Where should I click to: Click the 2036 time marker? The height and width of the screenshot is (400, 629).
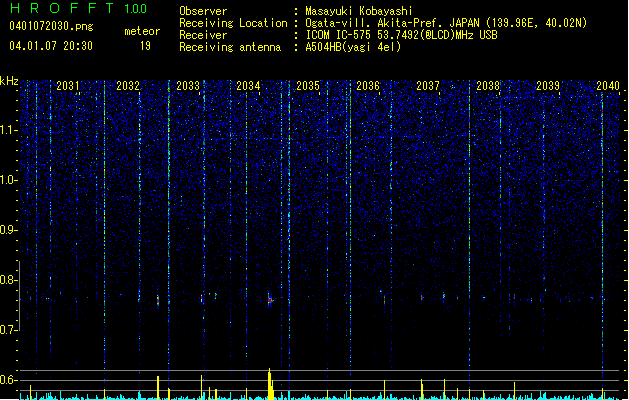click(x=368, y=86)
